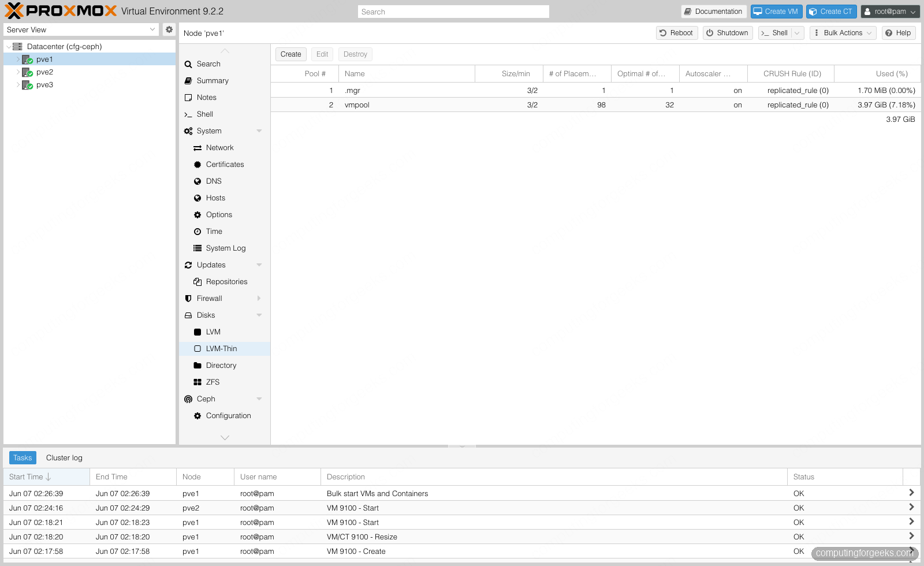Click the Hosts globe icon
The image size is (924, 566).
tap(198, 198)
